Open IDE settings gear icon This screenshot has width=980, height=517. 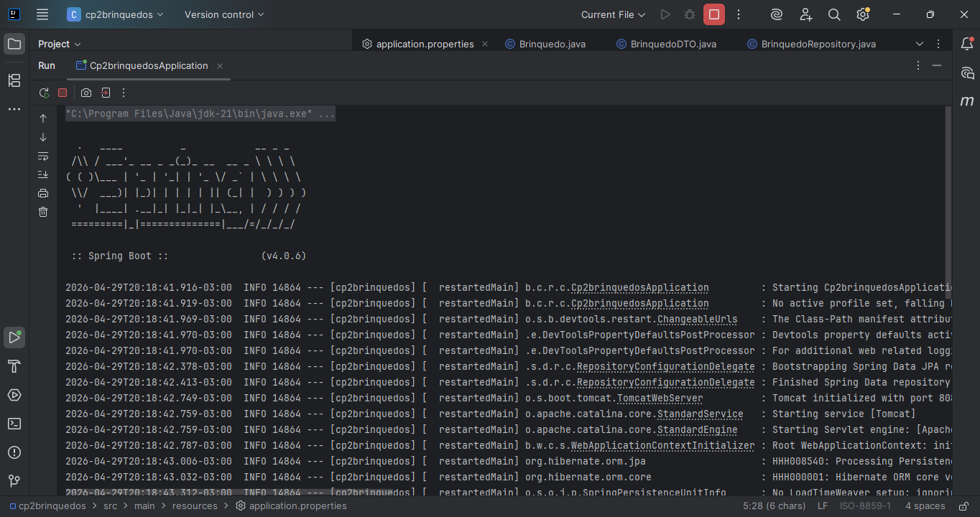pos(863,14)
